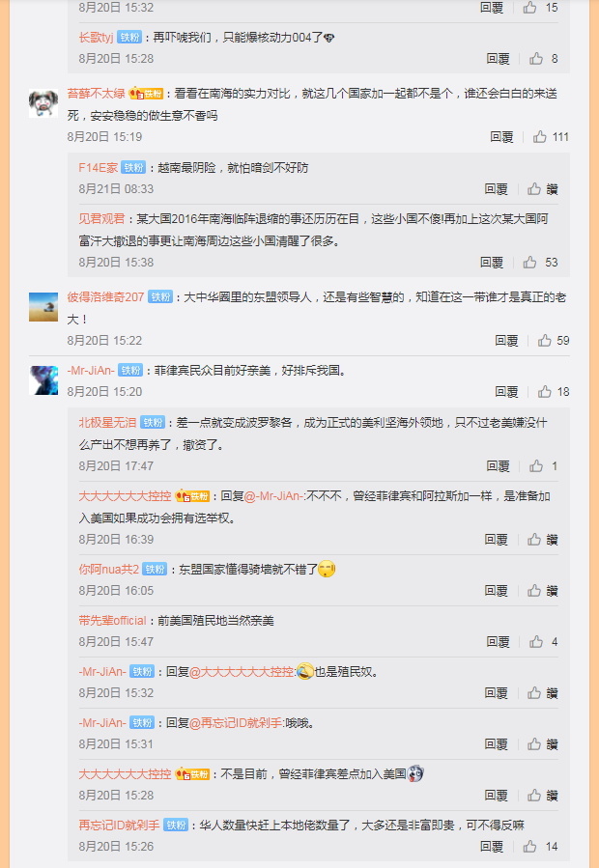Reply to 彼得洛维奇207's comment
Viewport: 599px width, 868px height.
506,341
